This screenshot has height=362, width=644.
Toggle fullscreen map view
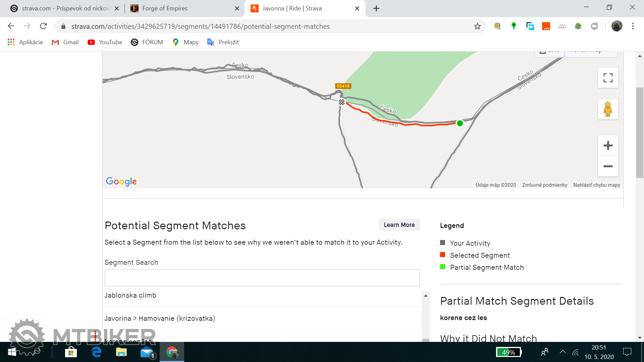[x=608, y=78]
